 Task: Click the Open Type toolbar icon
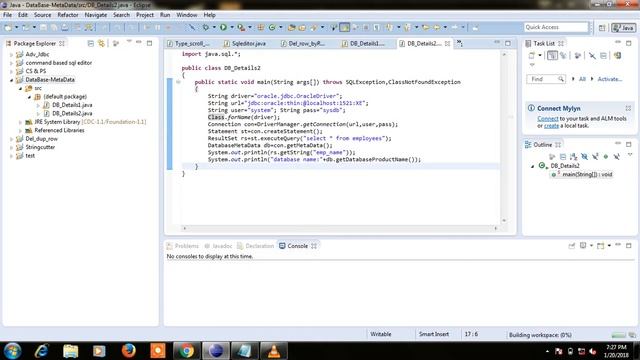pos(291,27)
